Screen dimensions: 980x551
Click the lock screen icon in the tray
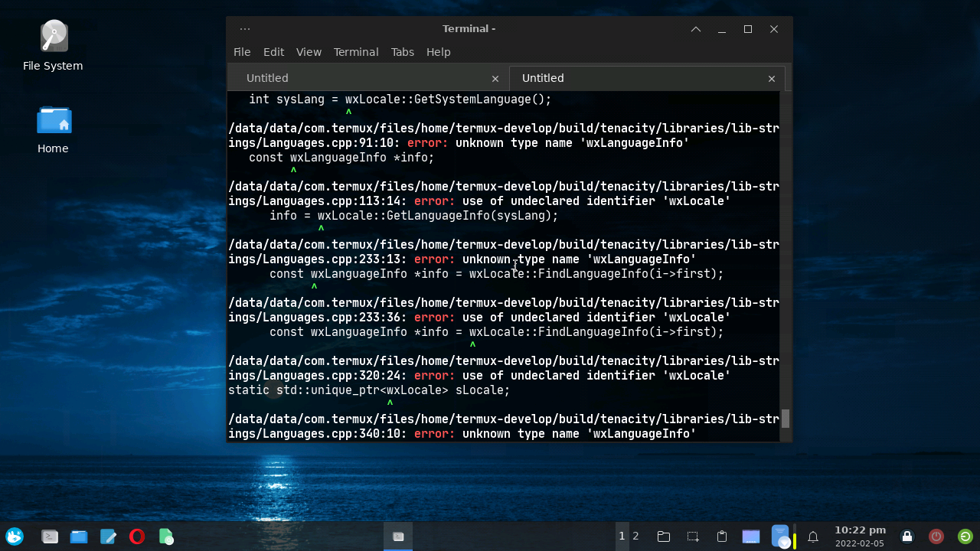[906, 536]
